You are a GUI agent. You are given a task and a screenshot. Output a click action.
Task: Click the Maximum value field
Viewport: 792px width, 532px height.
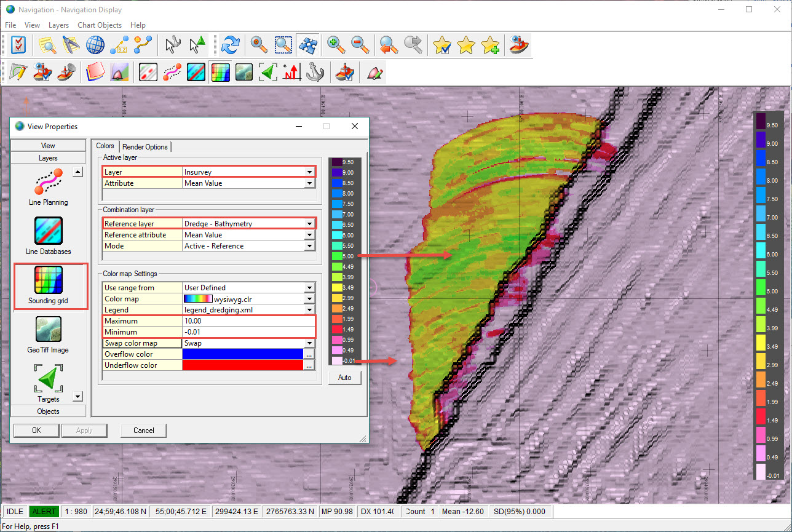248,321
